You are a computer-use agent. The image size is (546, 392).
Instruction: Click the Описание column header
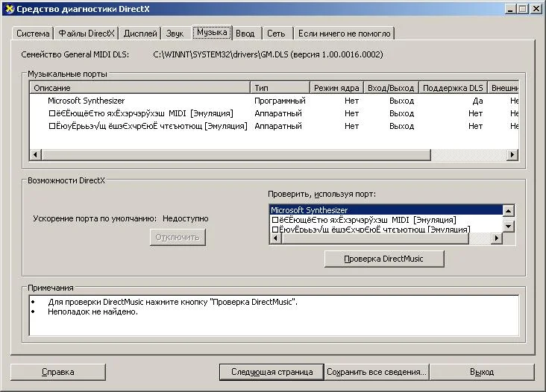pyautogui.click(x=139, y=88)
